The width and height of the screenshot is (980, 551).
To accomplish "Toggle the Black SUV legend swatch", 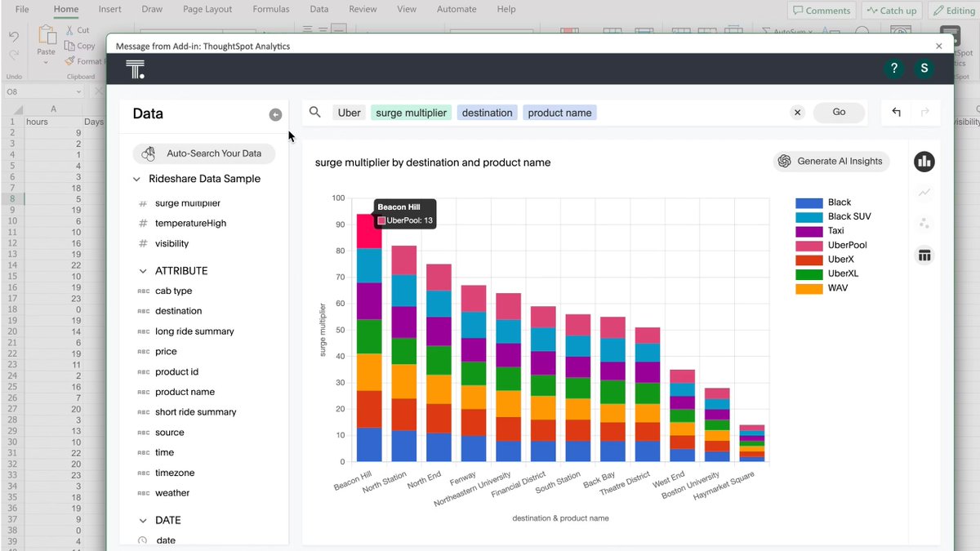I will (809, 217).
